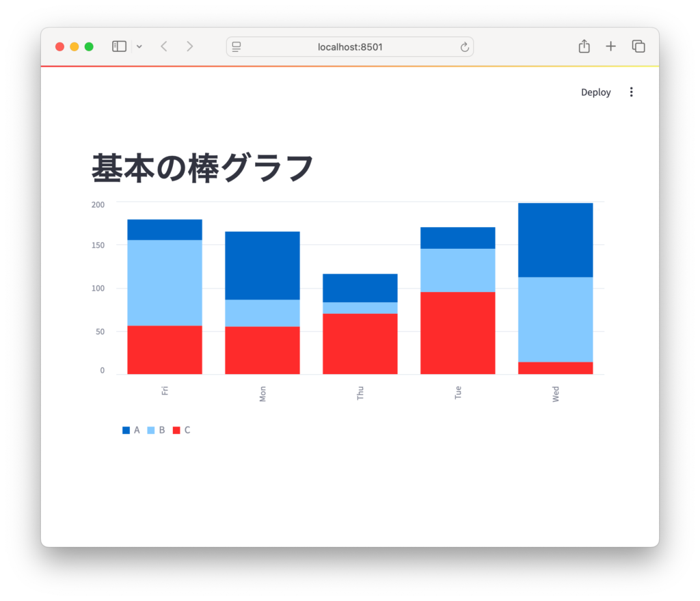The image size is (700, 601).
Task: Go back using the back arrow
Action: [x=164, y=46]
